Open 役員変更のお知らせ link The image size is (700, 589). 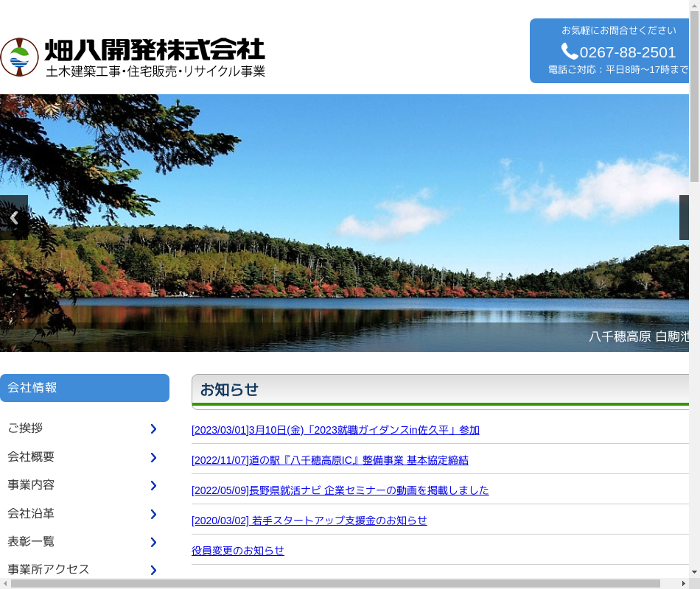pyautogui.click(x=237, y=551)
